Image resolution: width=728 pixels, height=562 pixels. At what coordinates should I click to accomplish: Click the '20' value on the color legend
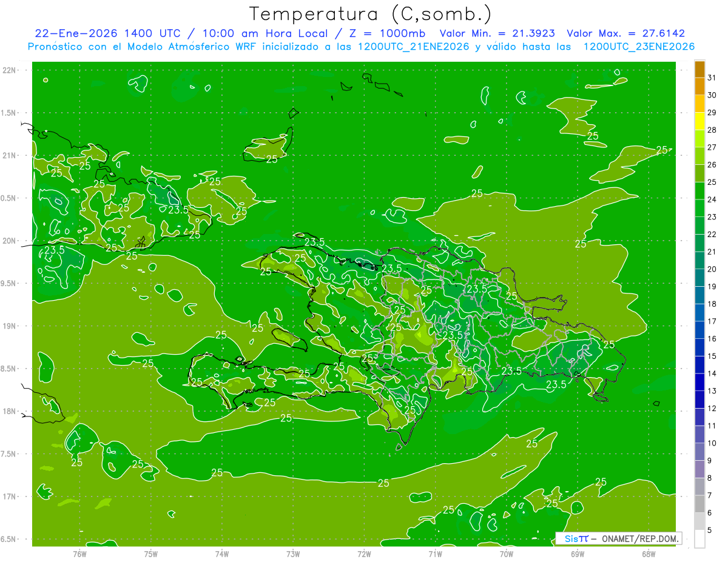pos(712,269)
